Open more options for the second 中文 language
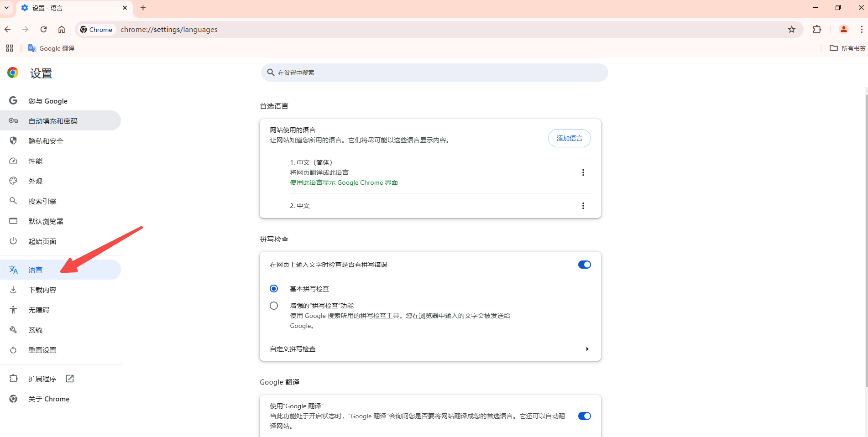868x437 pixels. coord(583,206)
